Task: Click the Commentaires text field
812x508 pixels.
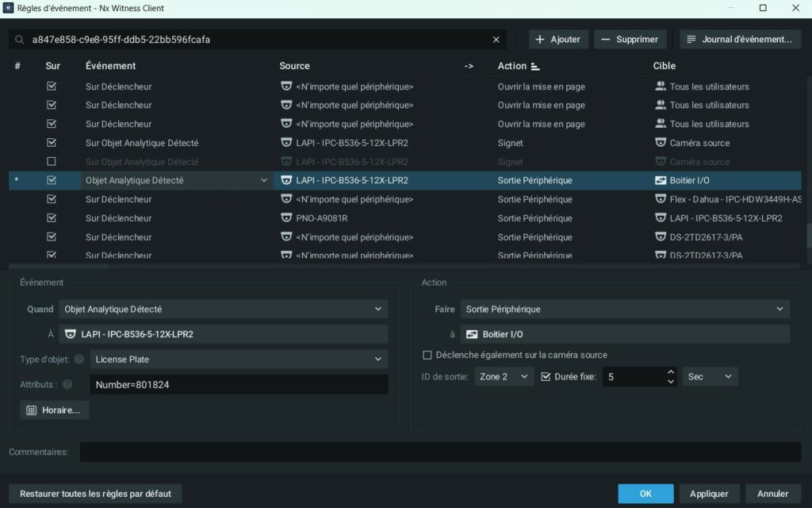Action: pos(440,452)
